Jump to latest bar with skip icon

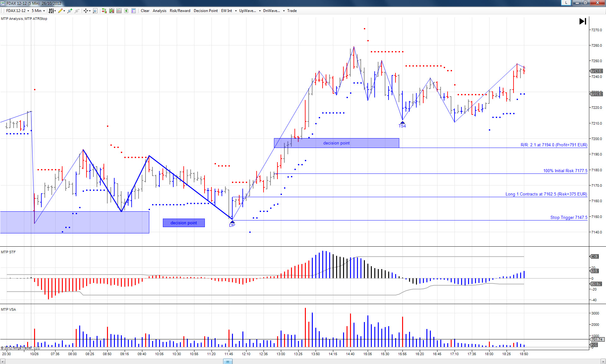tap(583, 21)
